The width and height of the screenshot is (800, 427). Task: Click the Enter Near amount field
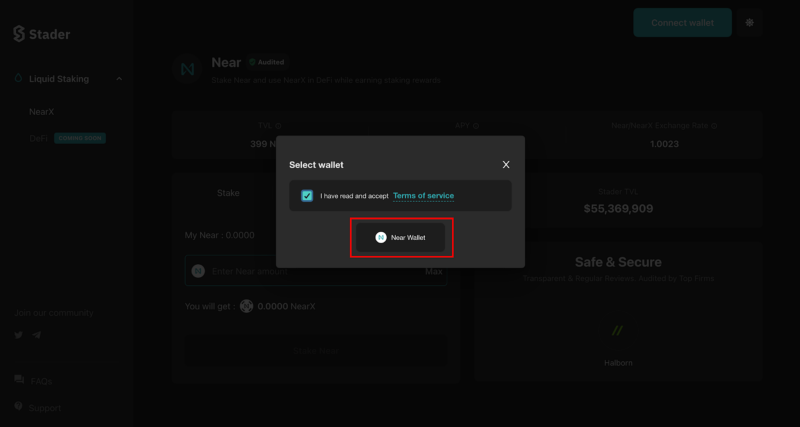316,271
